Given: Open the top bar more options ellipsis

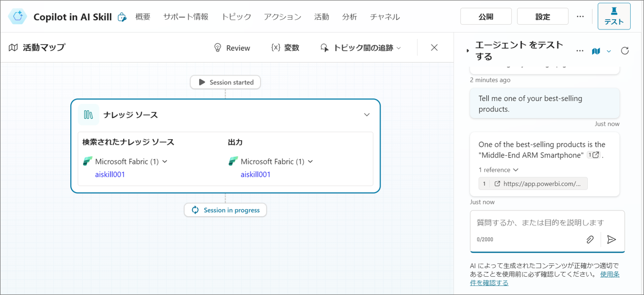Looking at the screenshot, I should pos(580,17).
